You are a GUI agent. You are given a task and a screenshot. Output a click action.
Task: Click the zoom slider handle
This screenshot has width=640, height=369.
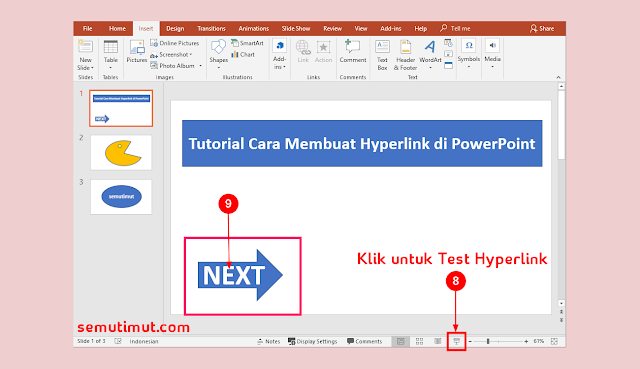click(488, 341)
